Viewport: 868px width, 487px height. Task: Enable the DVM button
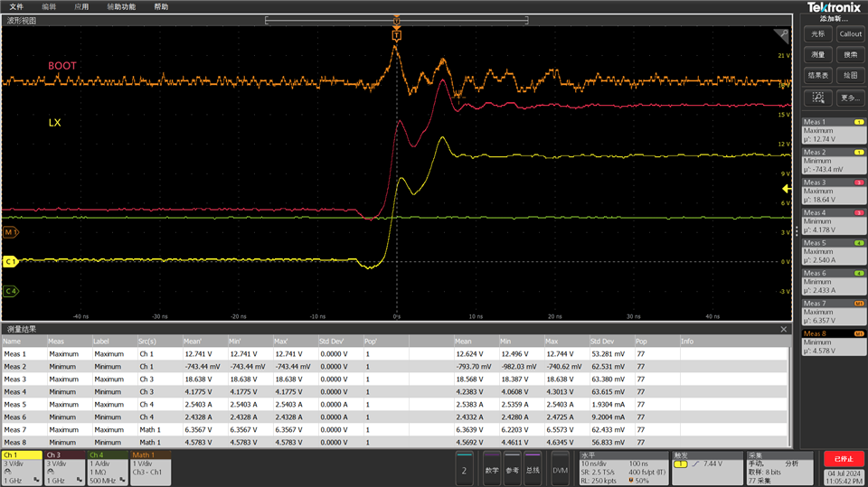561,469
